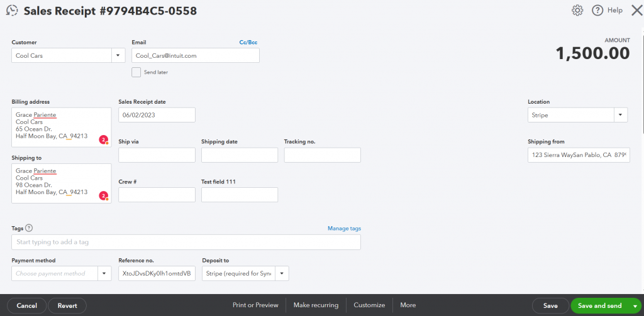644x316 pixels.
Task: Expand the Location dropdown
Action: 621,115
